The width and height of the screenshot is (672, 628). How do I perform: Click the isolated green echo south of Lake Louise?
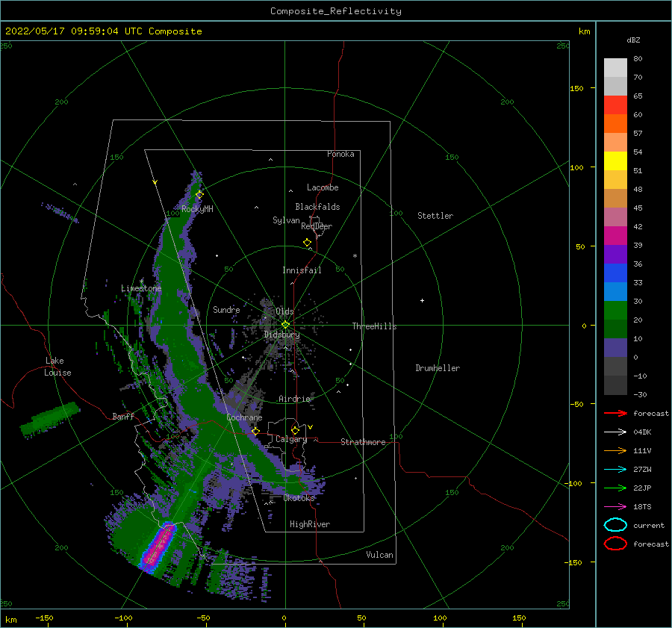50,419
